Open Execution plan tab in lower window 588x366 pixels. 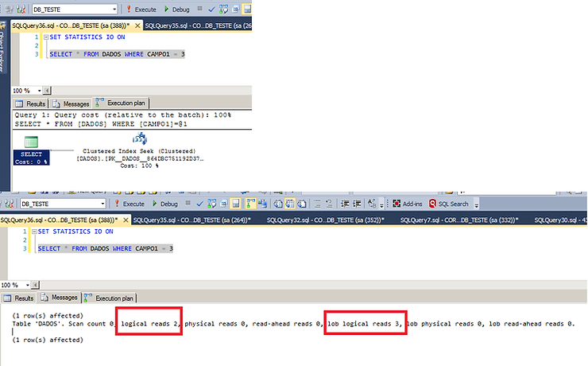pos(109,298)
